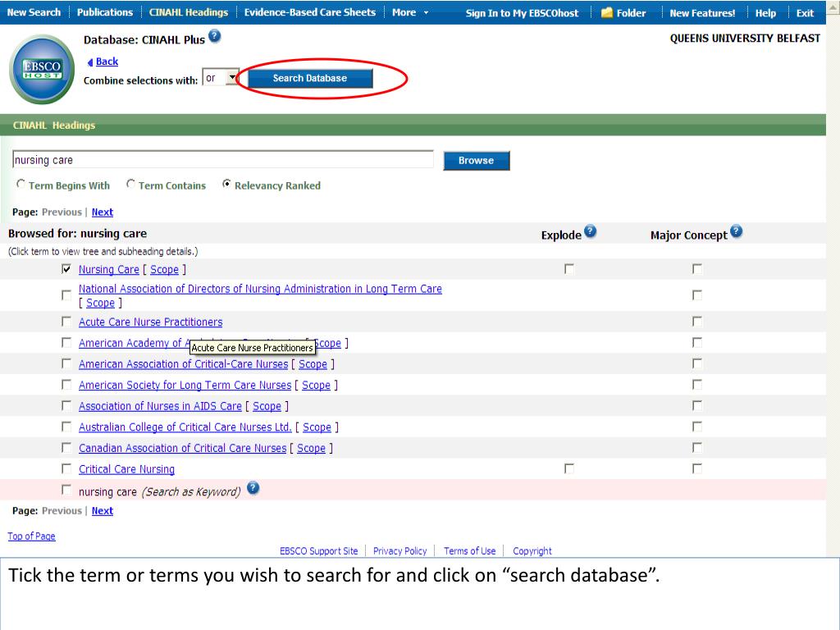Open the Help menu item

pos(765,13)
